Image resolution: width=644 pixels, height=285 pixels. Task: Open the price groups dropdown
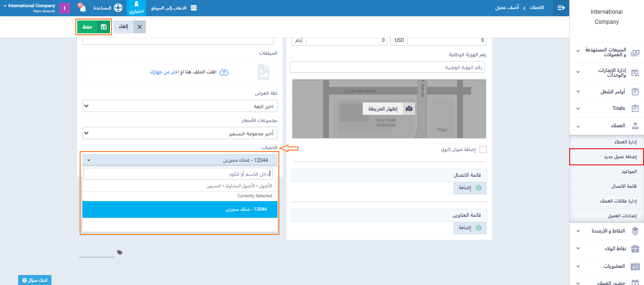(180, 133)
